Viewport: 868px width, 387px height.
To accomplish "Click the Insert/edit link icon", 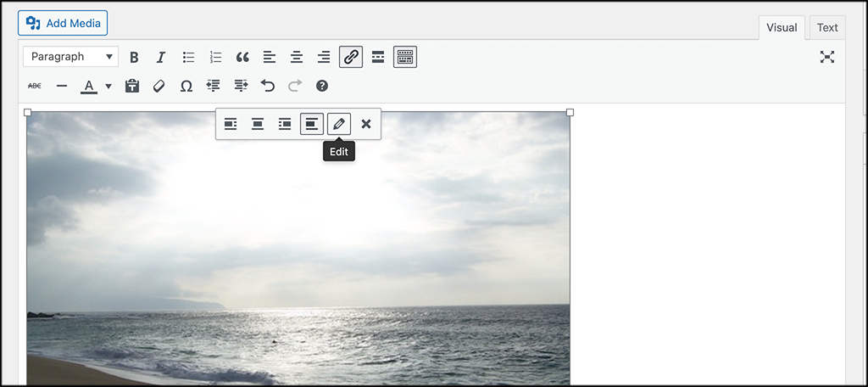I will click(351, 57).
